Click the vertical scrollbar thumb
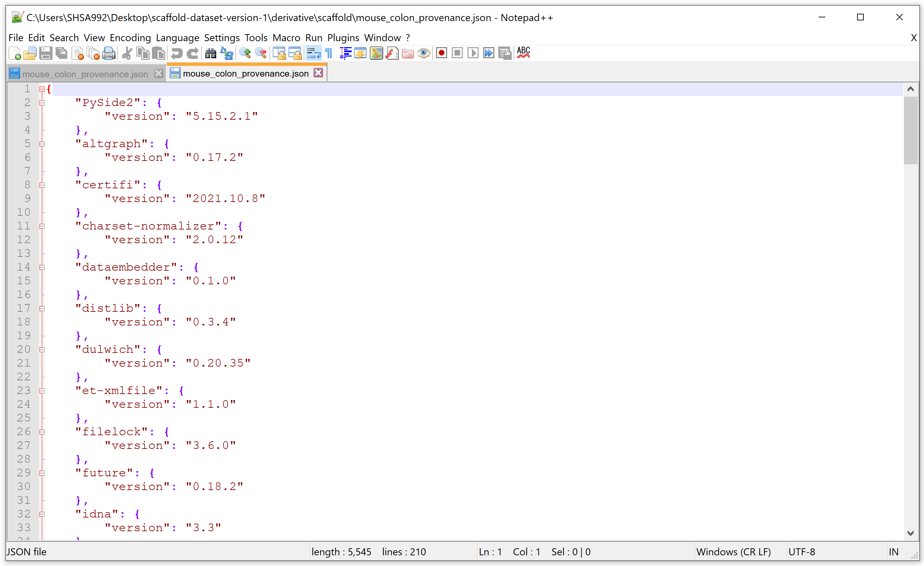The height and width of the screenshot is (566, 924). pos(910,130)
